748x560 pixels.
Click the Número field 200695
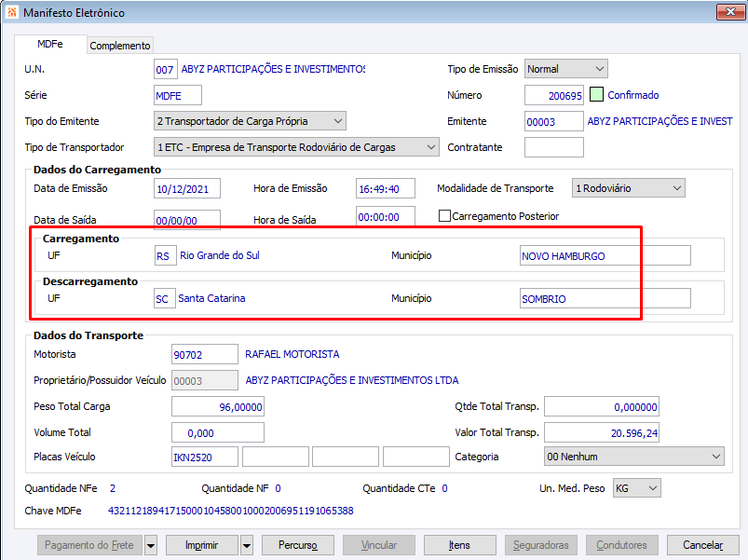point(554,95)
